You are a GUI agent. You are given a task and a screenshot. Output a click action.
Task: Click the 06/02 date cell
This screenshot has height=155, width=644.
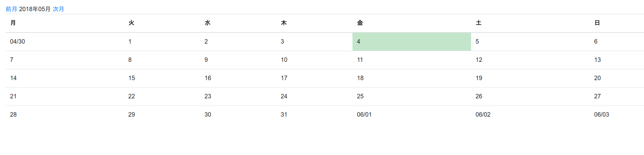pyautogui.click(x=483, y=114)
